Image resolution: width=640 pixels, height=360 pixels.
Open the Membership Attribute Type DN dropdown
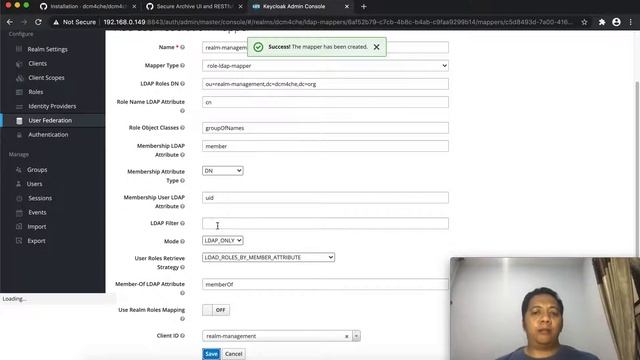(222, 171)
